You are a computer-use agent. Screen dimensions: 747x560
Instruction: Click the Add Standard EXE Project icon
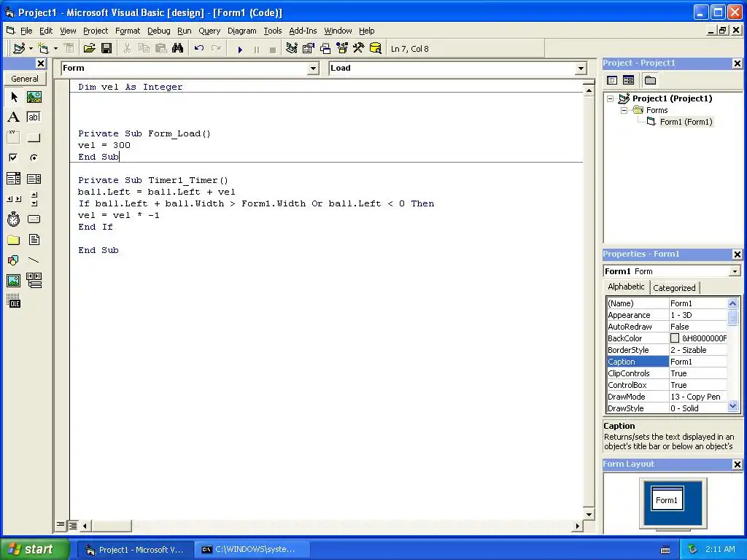[x=20, y=48]
